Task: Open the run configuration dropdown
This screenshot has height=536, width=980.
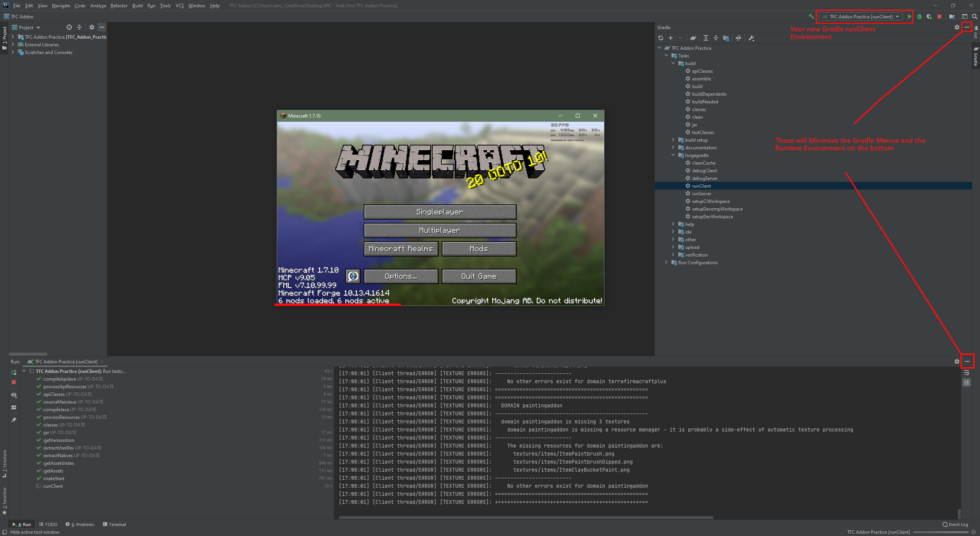Action: 861,16
